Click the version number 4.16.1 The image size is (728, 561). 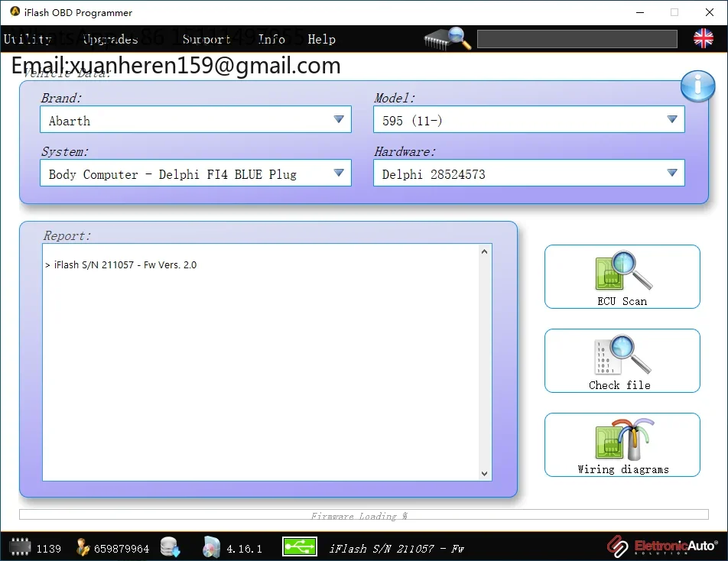pyautogui.click(x=244, y=549)
